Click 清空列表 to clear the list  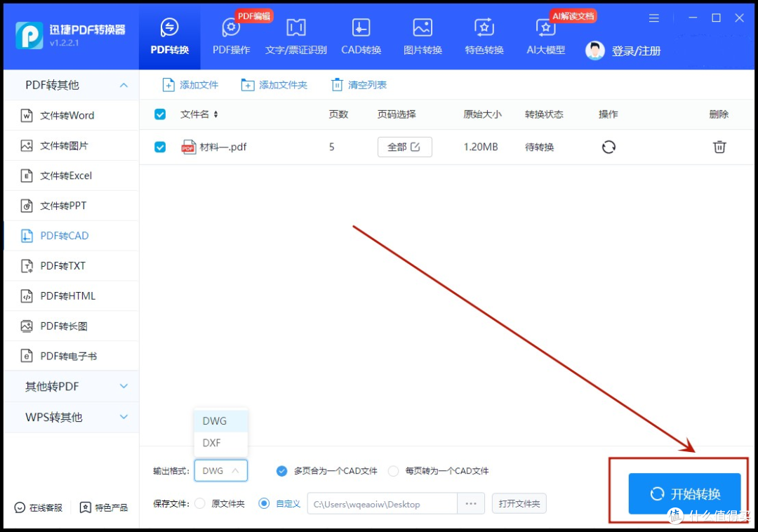[359, 85]
